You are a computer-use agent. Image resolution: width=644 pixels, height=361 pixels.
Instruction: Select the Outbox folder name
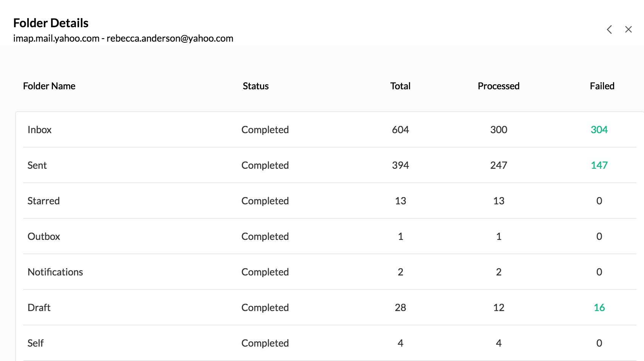pos(44,237)
